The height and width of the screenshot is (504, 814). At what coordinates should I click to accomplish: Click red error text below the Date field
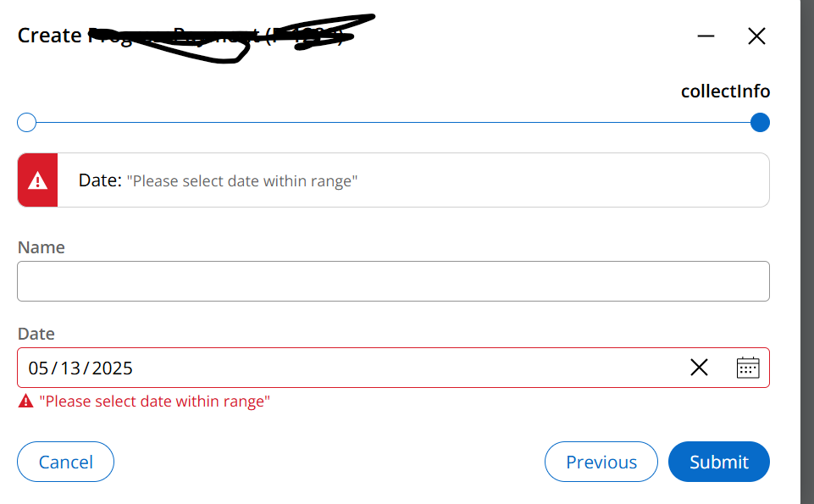point(155,402)
